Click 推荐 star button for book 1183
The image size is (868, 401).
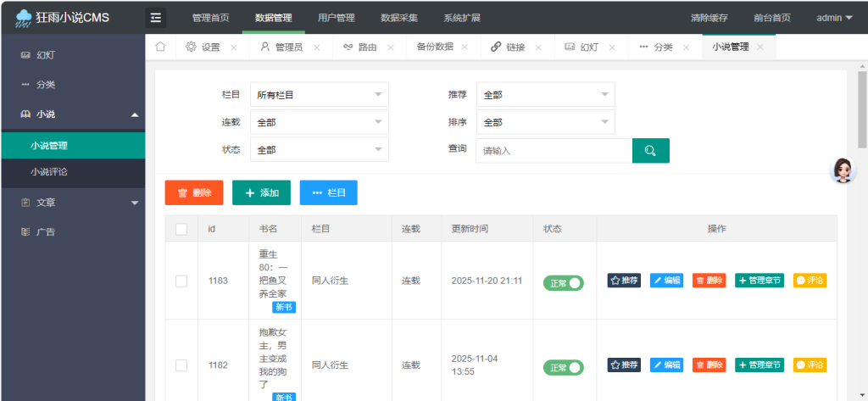pos(624,281)
